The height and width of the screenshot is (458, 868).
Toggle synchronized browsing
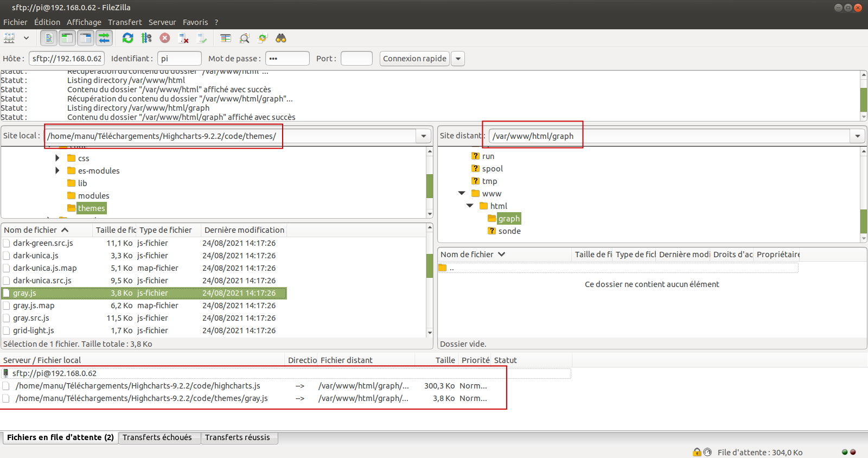pos(263,38)
